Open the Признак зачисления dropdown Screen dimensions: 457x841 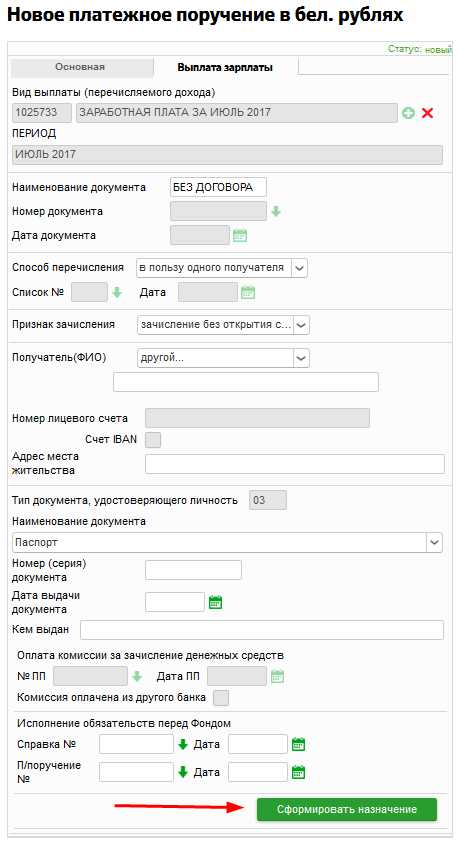point(301,325)
